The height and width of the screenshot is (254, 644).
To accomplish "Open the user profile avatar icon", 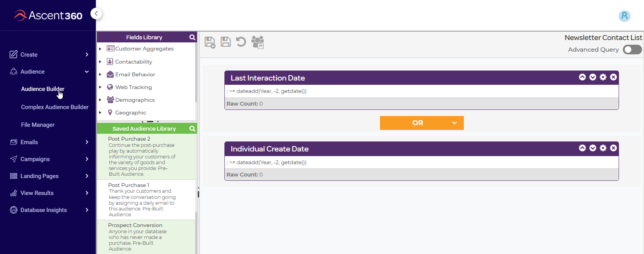I will 624,16.
